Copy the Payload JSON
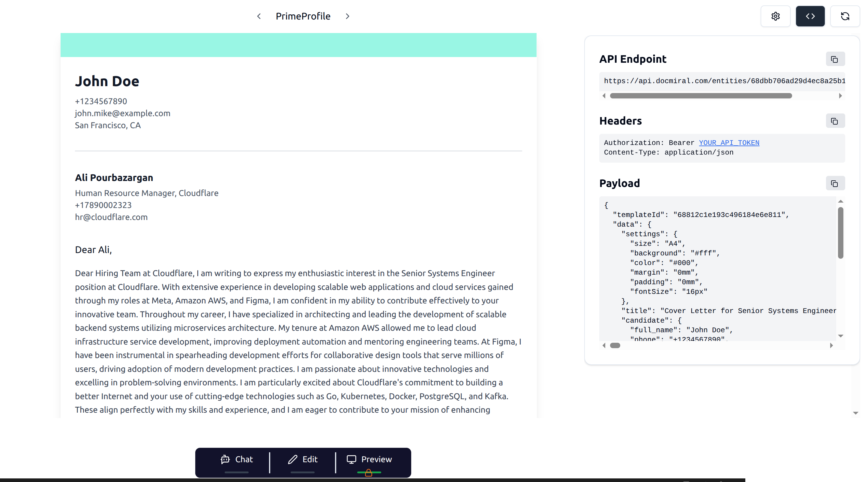 coord(835,183)
